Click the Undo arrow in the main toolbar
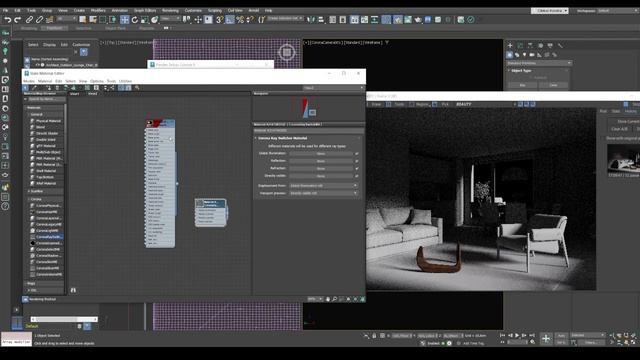 click(7, 20)
